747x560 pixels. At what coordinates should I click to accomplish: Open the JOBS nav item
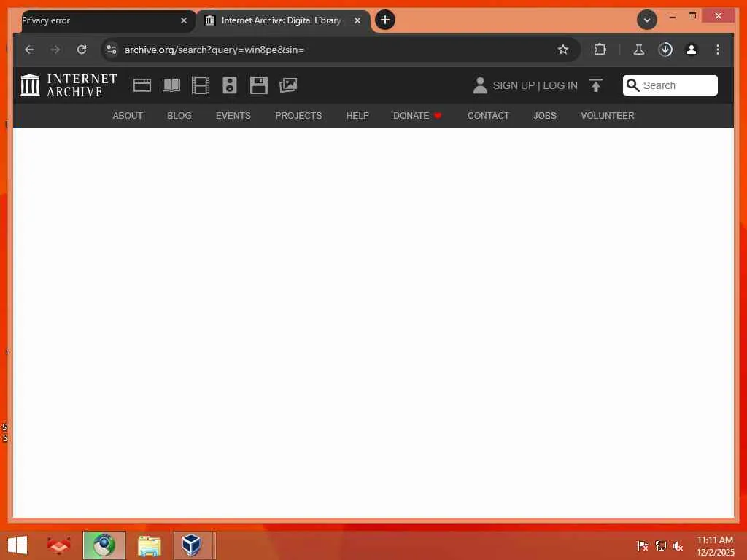pos(545,116)
